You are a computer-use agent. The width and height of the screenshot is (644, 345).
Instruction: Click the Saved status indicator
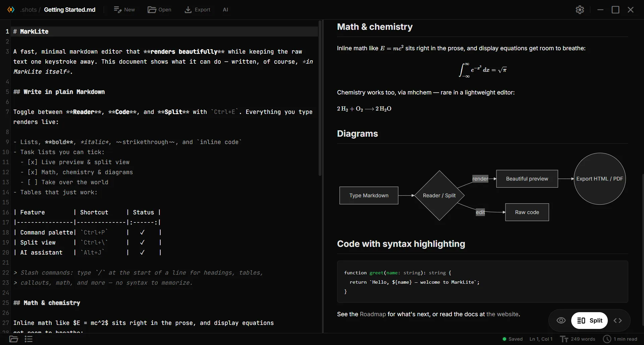click(513, 339)
